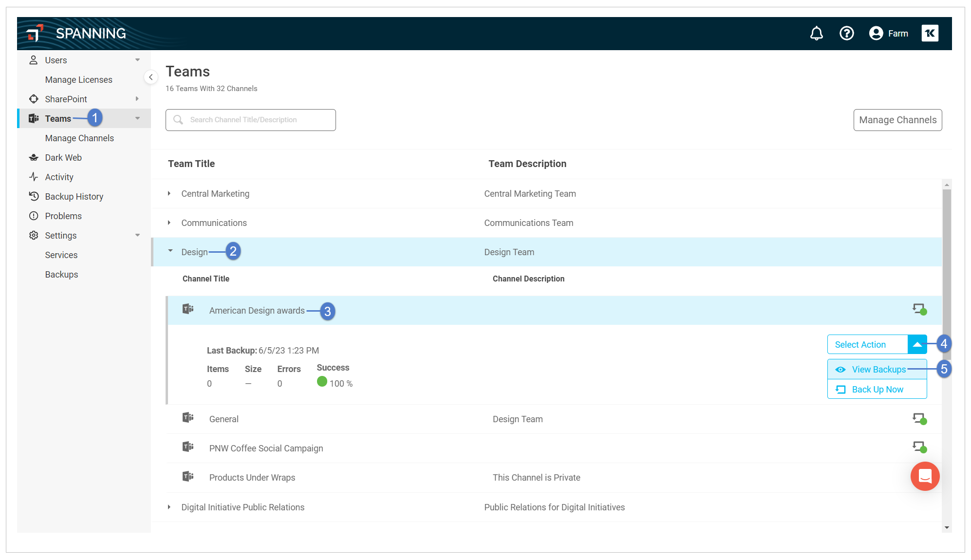Select the American Design awards channel

click(x=554, y=310)
